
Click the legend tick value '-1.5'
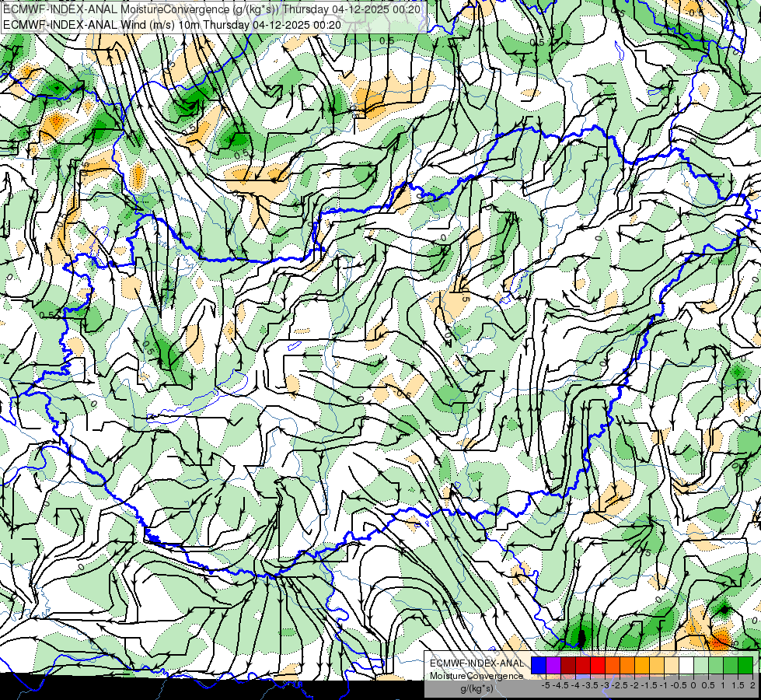click(x=649, y=685)
